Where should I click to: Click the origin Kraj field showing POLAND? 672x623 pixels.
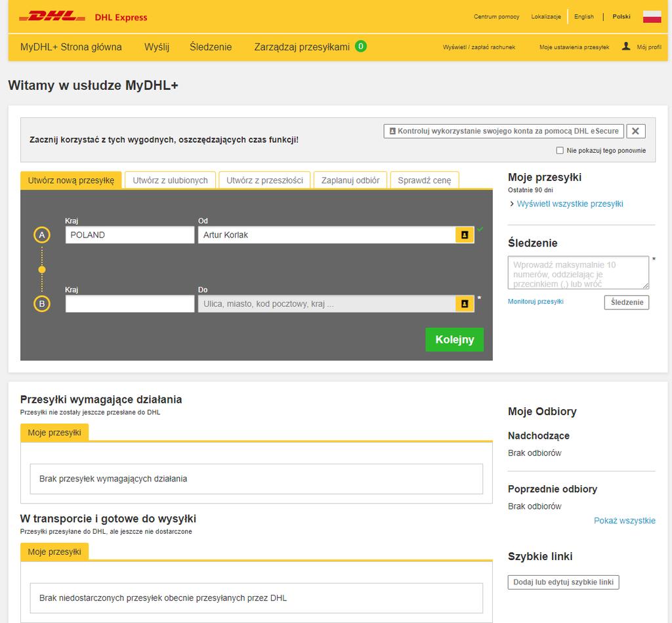pyautogui.click(x=130, y=235)
